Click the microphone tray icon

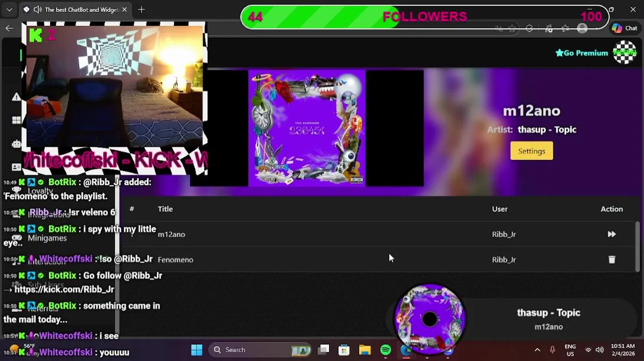click(552, 350)
